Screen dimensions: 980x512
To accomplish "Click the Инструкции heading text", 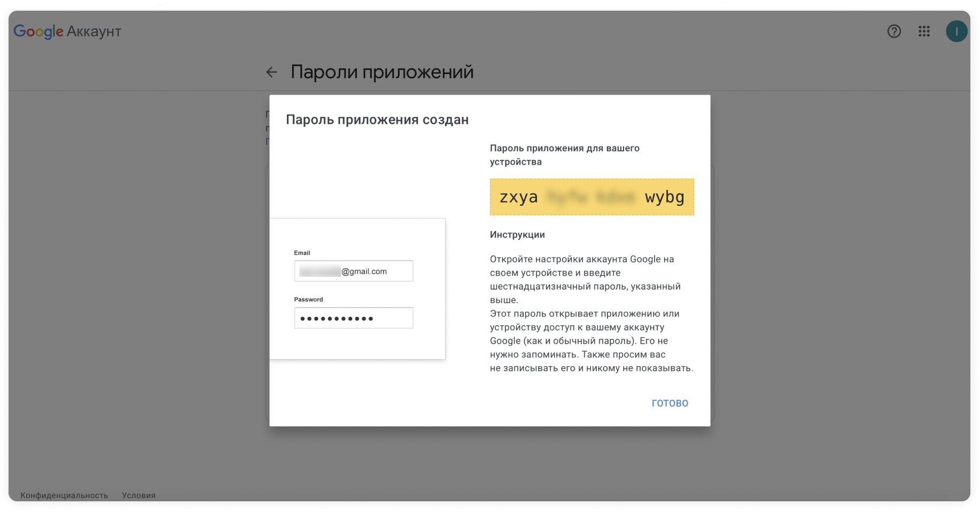I will tap(517, 235).
